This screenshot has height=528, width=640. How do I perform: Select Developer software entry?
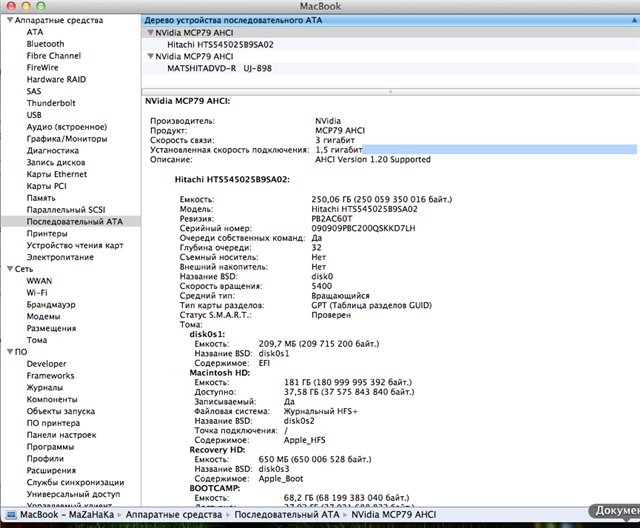pyautogui.click(x=46, y=364)
